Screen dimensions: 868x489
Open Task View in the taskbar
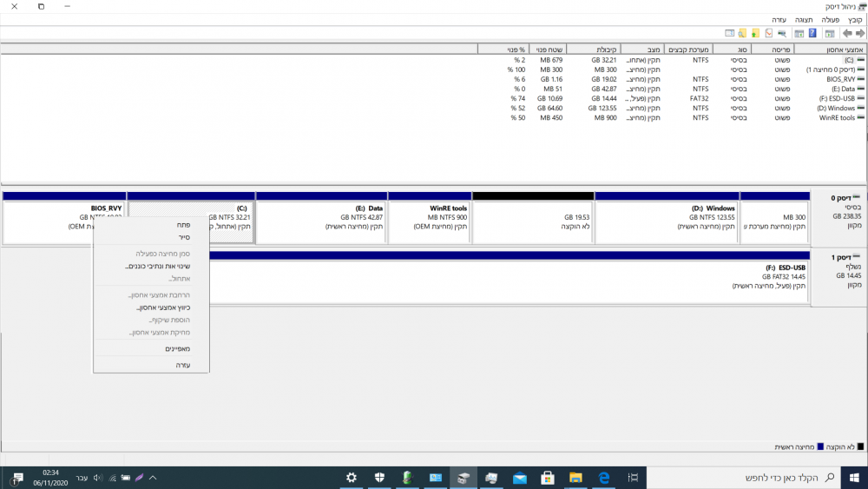633,478
